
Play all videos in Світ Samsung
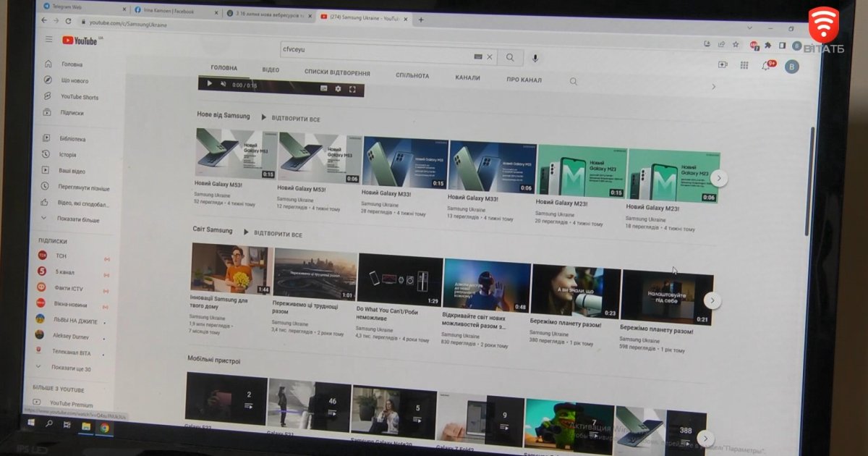point(273,234)
